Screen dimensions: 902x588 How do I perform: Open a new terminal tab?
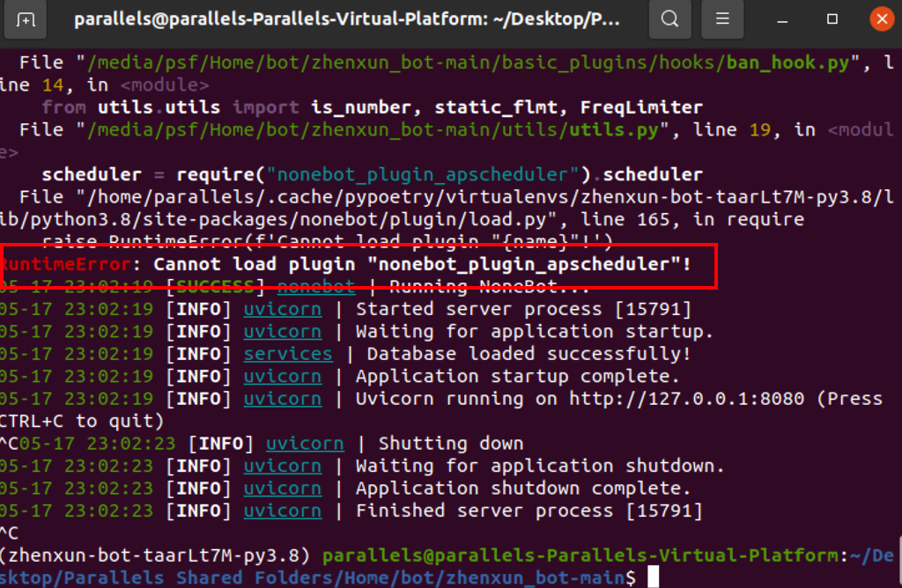(25, 18)
